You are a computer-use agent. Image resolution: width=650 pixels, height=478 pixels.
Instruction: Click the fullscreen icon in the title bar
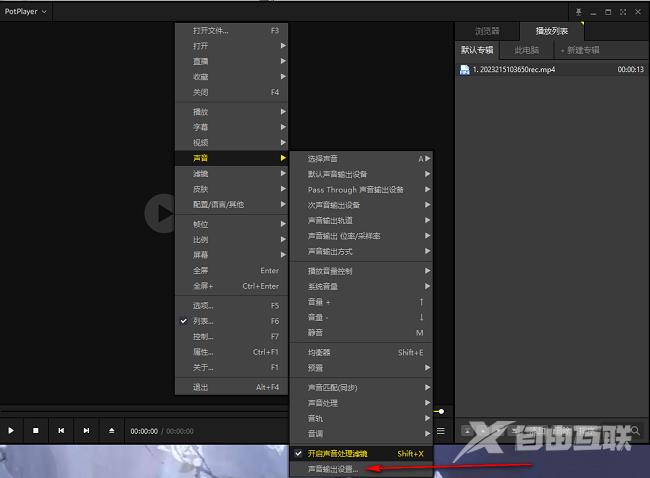click(x=622, y=11)
